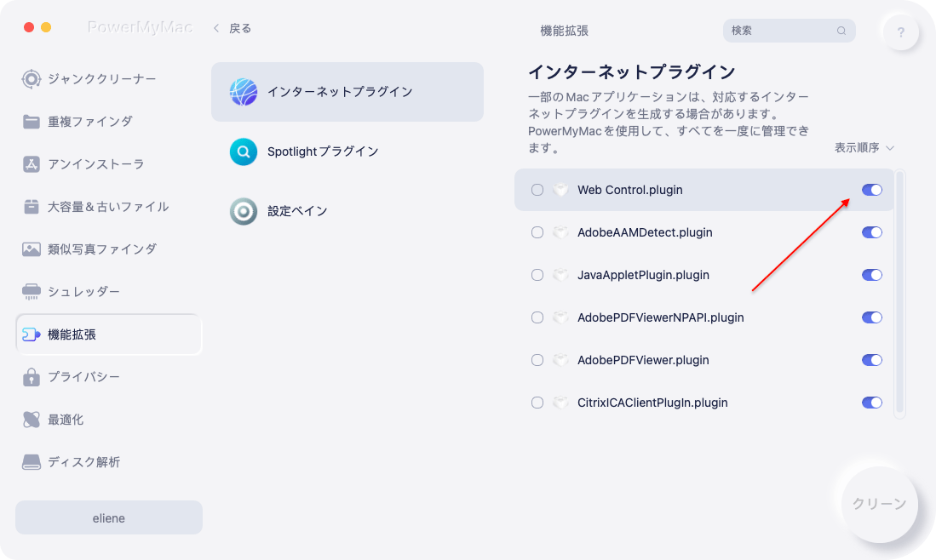Image resolution: width=936 pixels, height=560 pixels.
Task: Go back using the 戻る chevron
Action: [216, 28]
